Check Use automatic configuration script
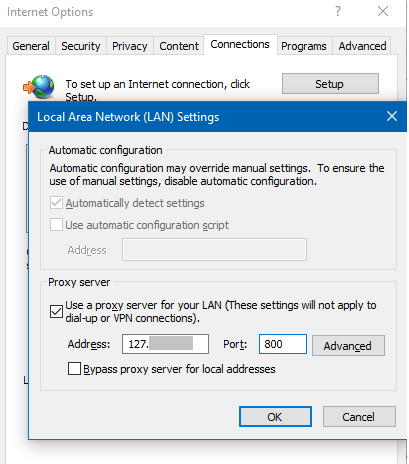This screenshot has width=409, height=464. (x=56, y=225)
